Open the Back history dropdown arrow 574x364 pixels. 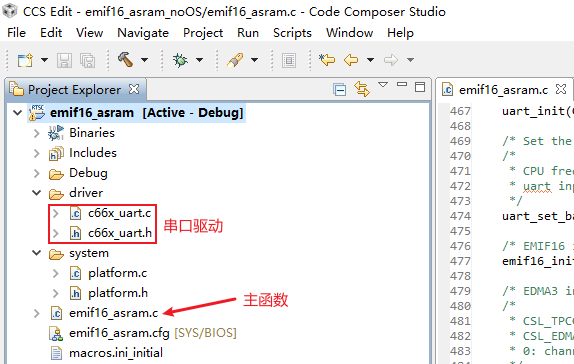pyautogui.click(x=370, y=60)
